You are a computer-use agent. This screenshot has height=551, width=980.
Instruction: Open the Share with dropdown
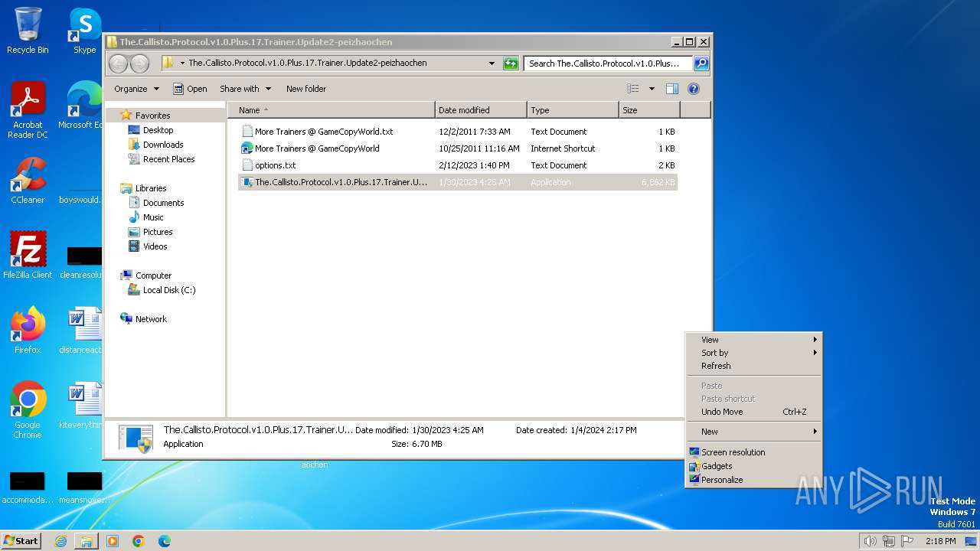tap(245, 89)
